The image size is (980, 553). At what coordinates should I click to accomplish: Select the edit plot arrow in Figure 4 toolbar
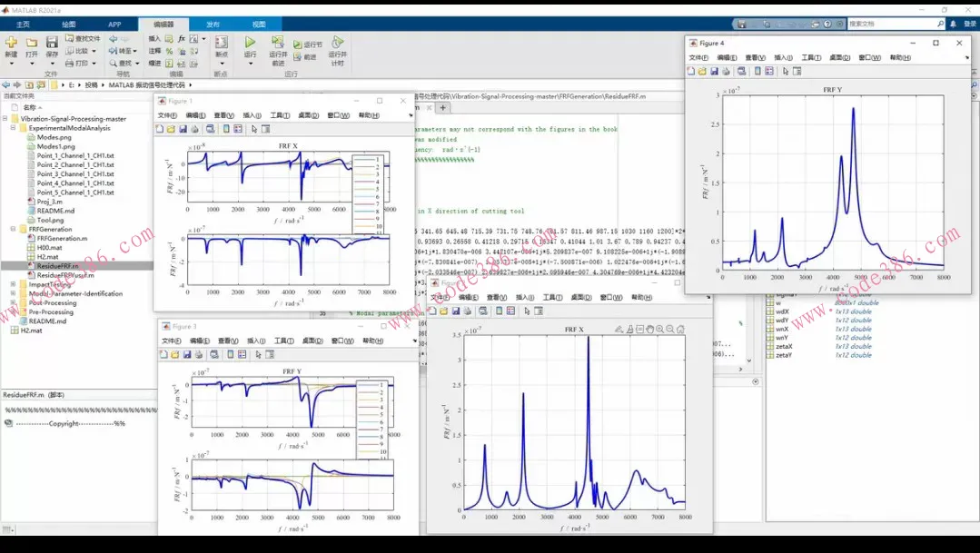[x=785, y=71]
